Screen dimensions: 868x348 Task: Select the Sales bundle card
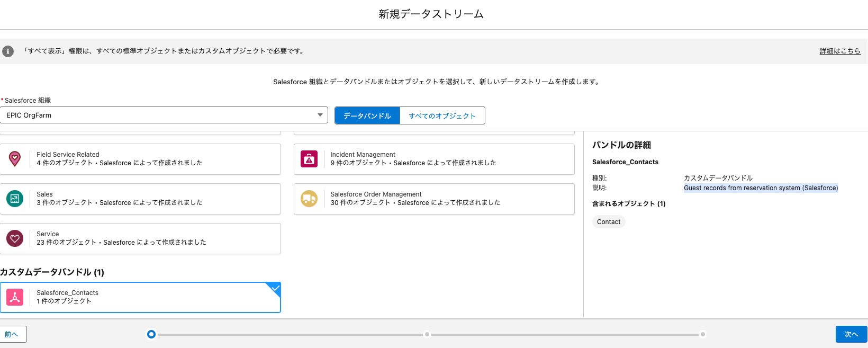click(140, 199)
